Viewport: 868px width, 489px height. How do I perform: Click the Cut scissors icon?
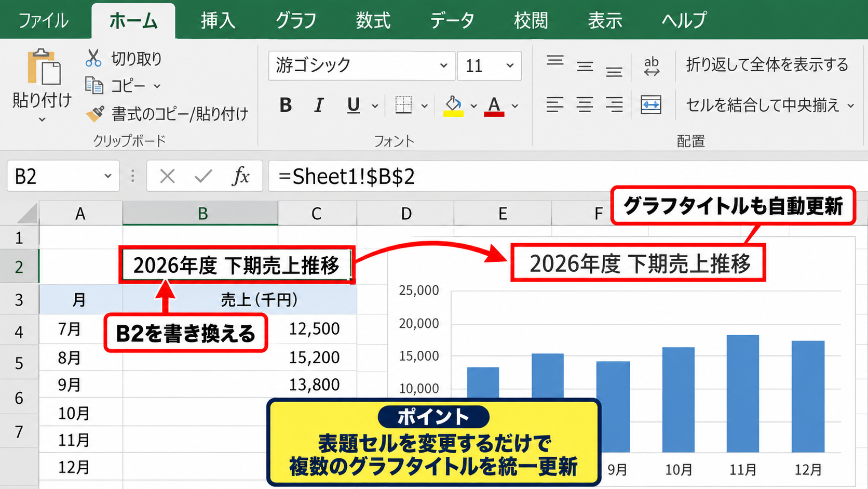93,58
